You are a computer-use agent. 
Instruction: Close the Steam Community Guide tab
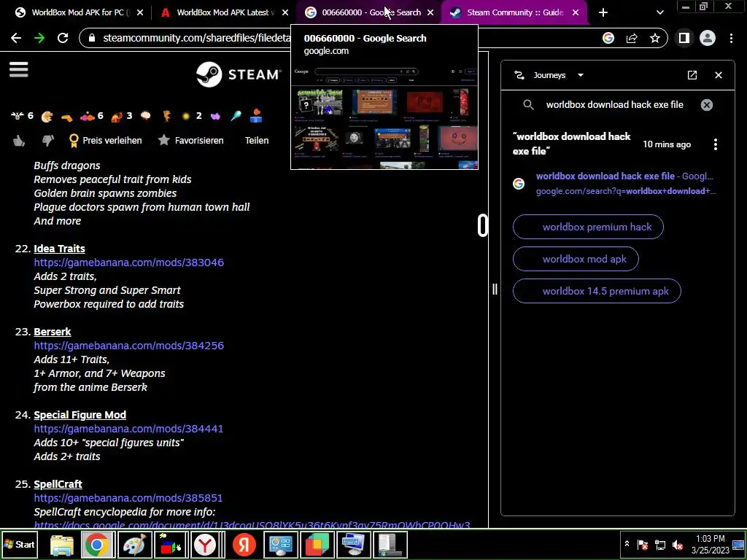coord(576,13)
